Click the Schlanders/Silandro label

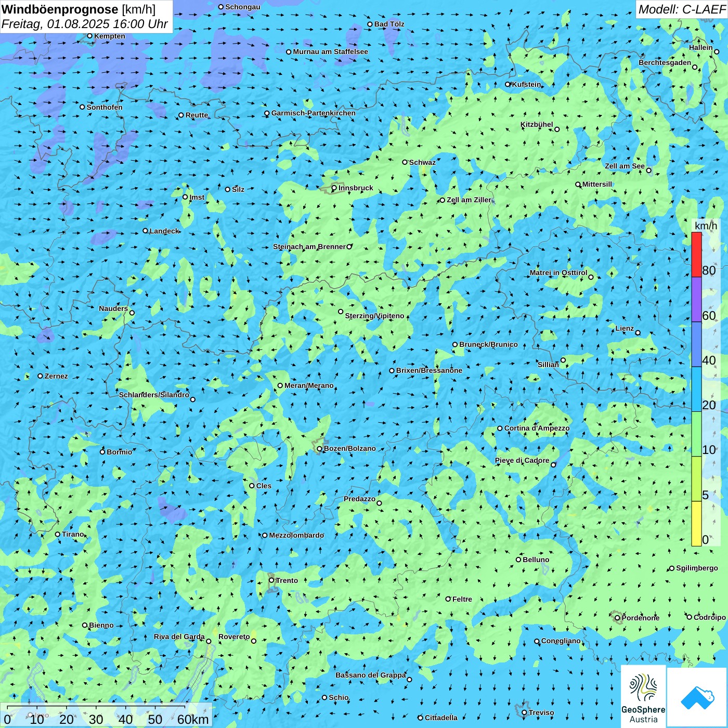click(154, 395)
